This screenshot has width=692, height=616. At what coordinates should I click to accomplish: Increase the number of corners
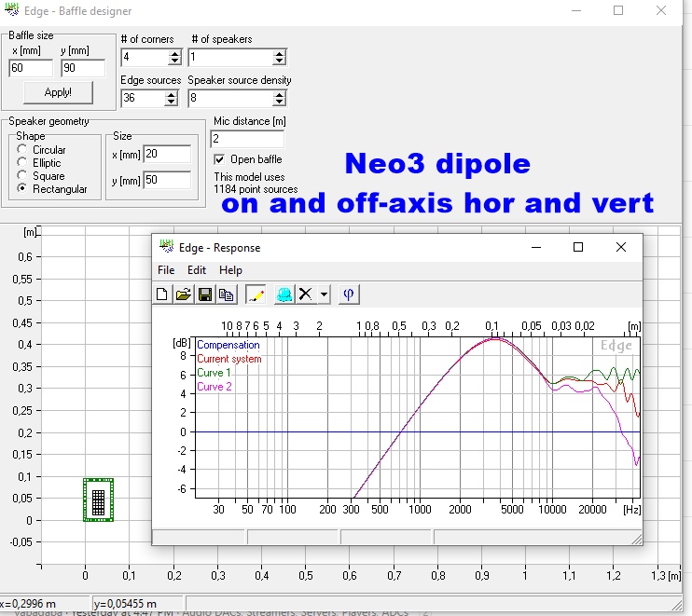coord(174,53)
